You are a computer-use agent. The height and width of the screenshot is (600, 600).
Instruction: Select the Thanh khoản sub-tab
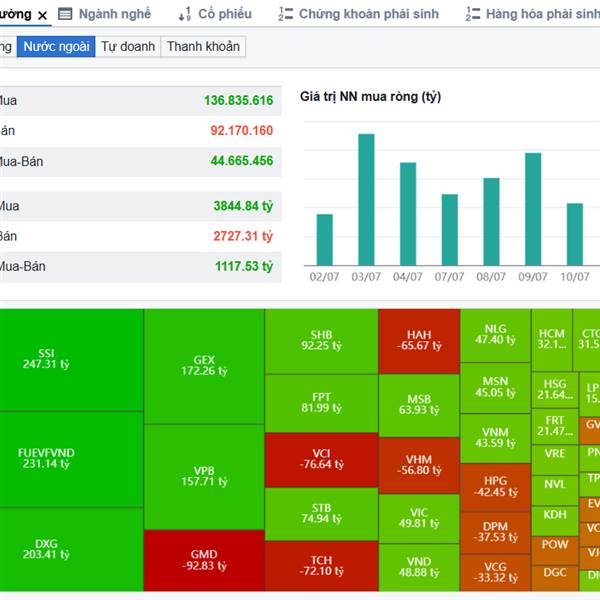pos(203,47)
